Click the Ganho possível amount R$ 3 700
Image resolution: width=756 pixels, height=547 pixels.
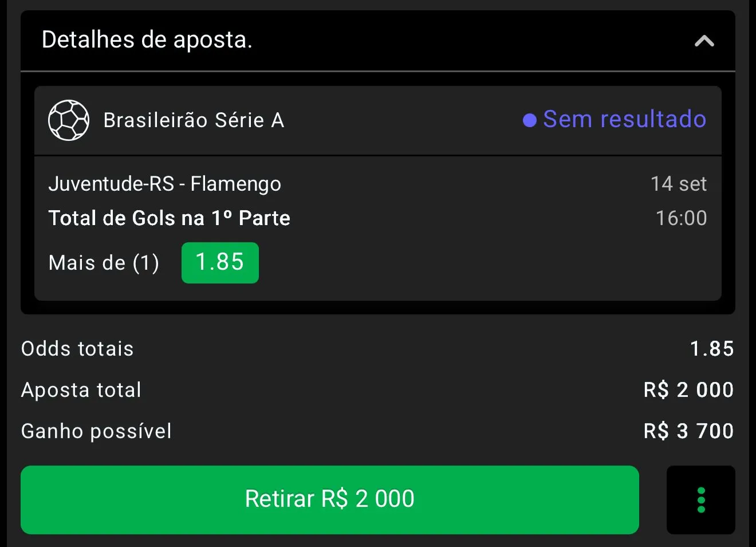[689, 431]
